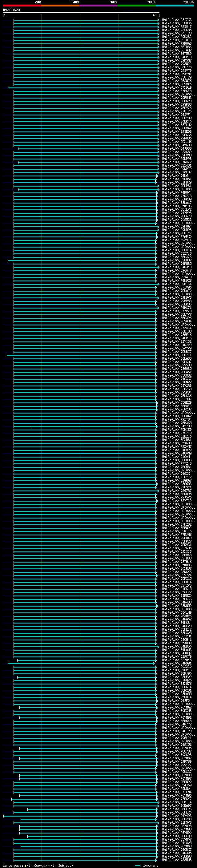Select the UniRef100_Q4GXK4 label
Screen dimensions: 197x868
click(176, 474)
